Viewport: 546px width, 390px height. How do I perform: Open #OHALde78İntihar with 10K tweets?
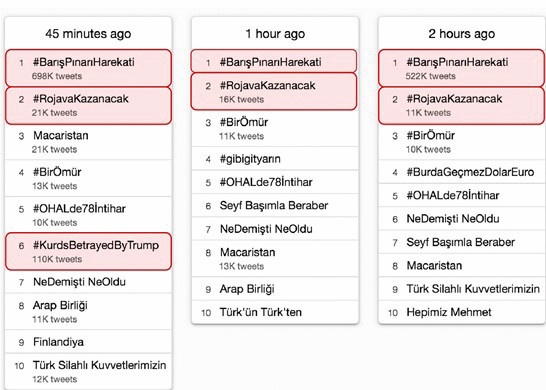coord(88,215)
